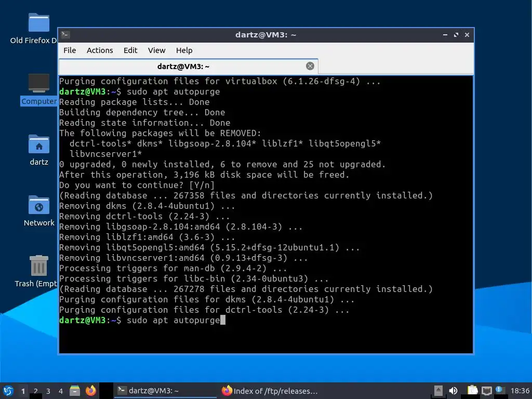This screenshot has width=532, height=399.
Task: Switch to workspace 2
Action: pyautogui.click(x=36, y=391)
